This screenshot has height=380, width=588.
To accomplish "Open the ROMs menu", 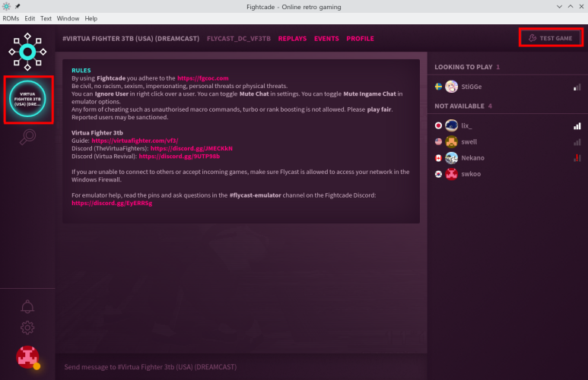I will [11, 18].
